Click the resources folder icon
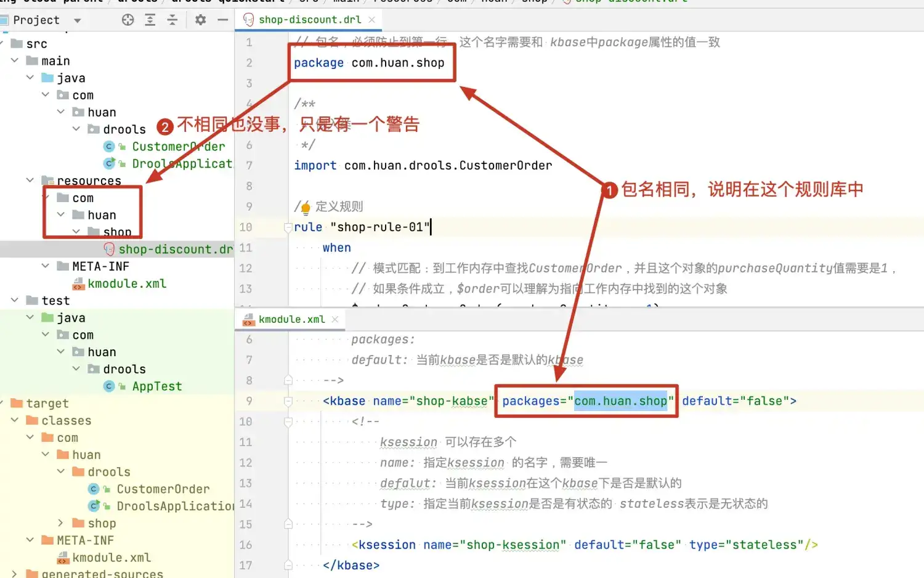Image resolution: width=924 pixels, height=578 pixels. pyautogui.click(x=47, y=180)
